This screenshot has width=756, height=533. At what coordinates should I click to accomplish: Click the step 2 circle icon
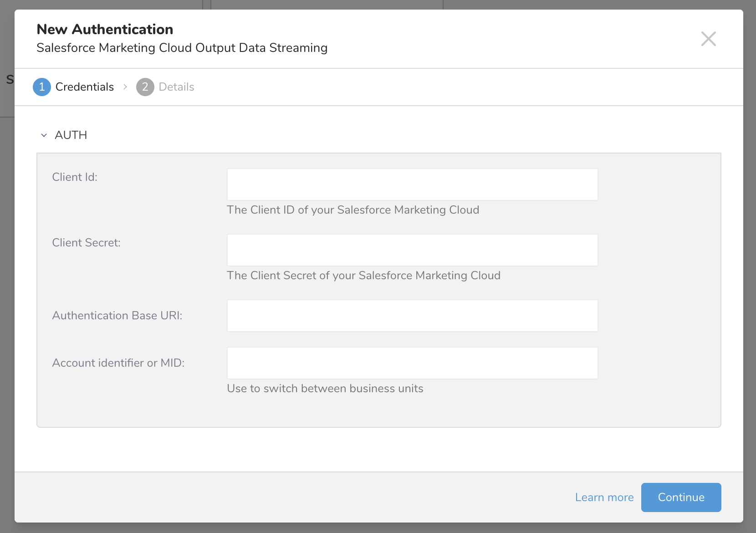(x=145, y=87)
